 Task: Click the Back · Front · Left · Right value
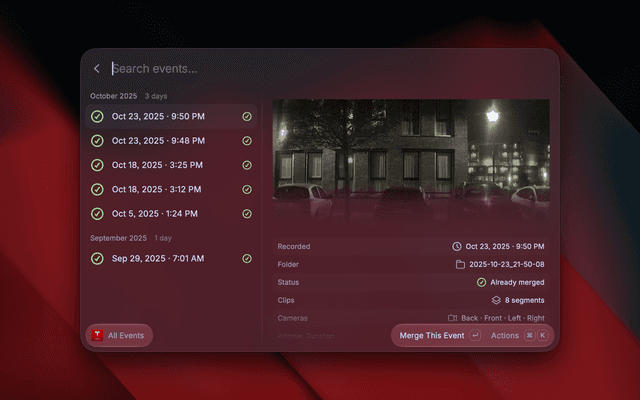[503, 318]
